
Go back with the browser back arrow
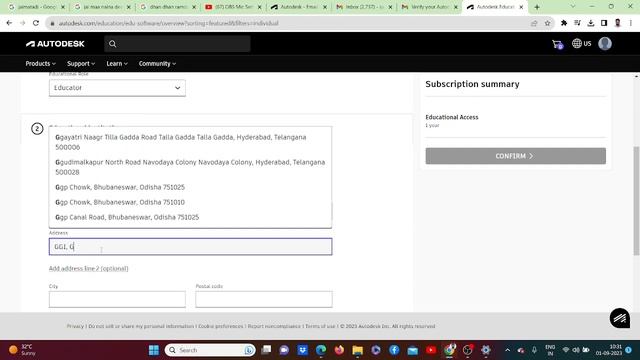click(9, 23)
